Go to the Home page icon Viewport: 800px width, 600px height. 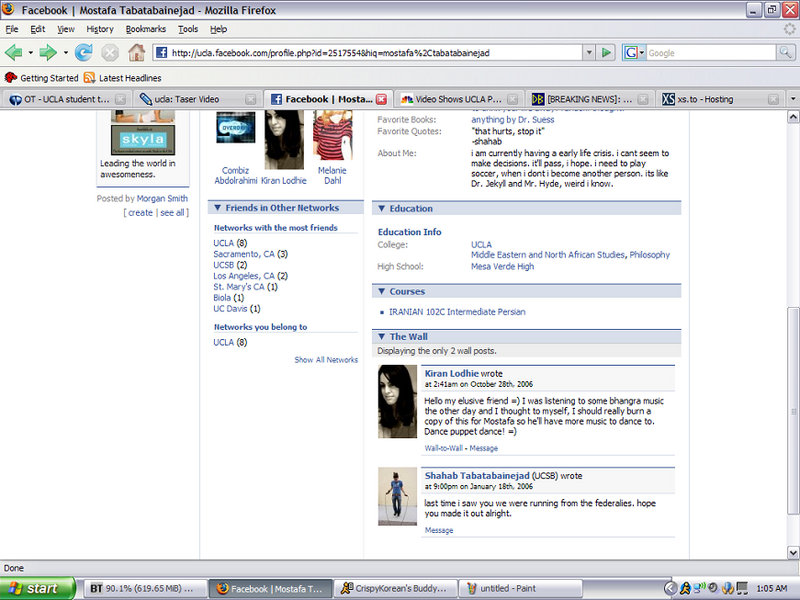coord(136,52)
